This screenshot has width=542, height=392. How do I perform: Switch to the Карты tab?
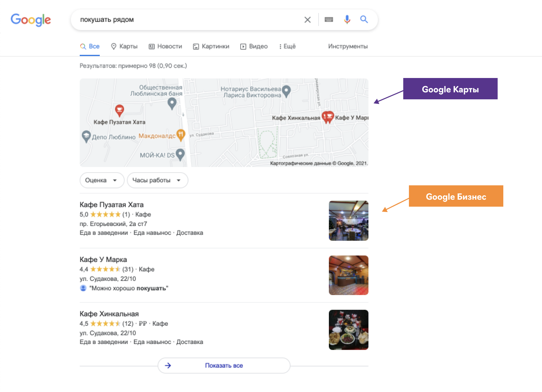pos(124,46)
